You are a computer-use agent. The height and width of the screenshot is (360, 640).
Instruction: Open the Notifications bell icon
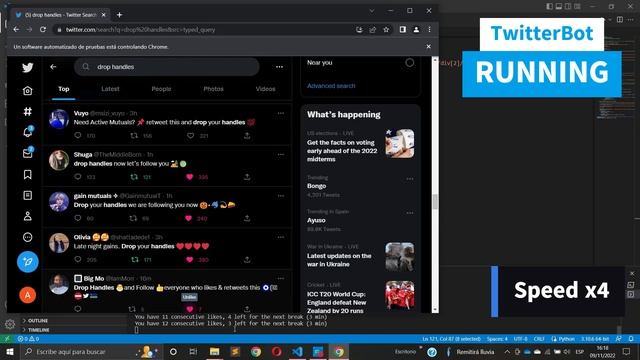28,132
